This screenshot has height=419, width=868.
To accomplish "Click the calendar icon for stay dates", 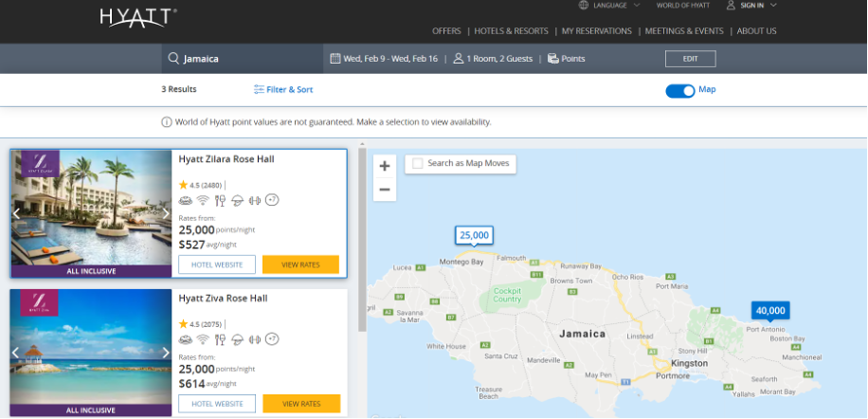I will tap(335, 59).
